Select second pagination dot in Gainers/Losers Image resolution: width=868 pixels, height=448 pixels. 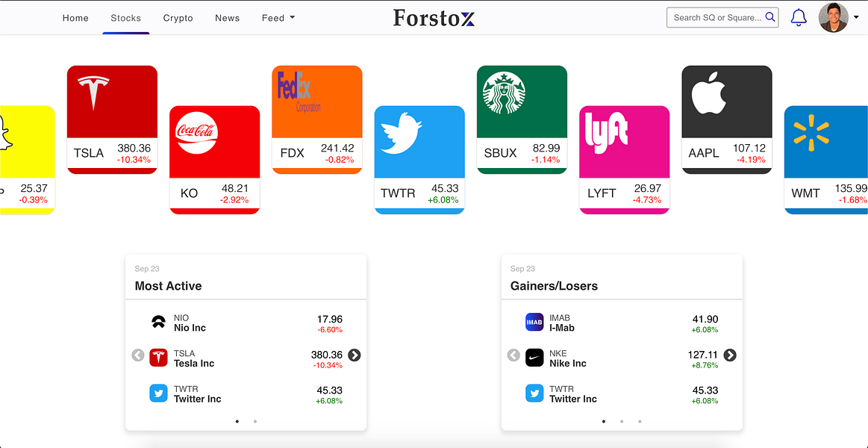click(x=622, y=421)
